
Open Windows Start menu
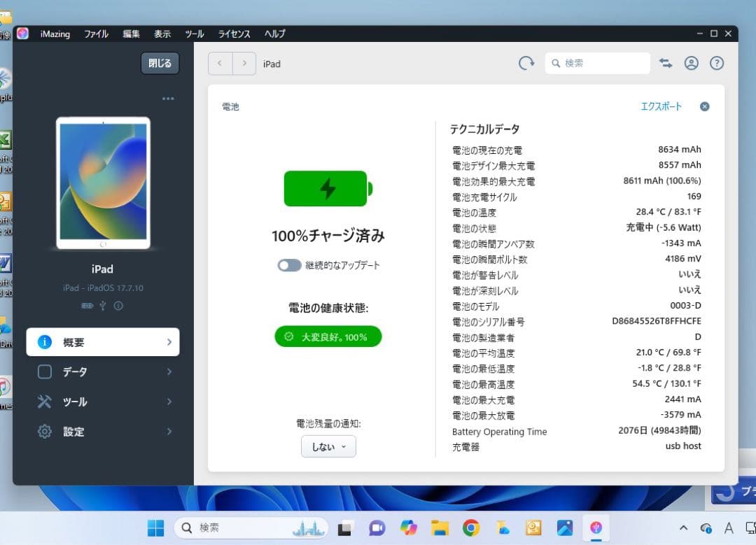tap(155, 528)
